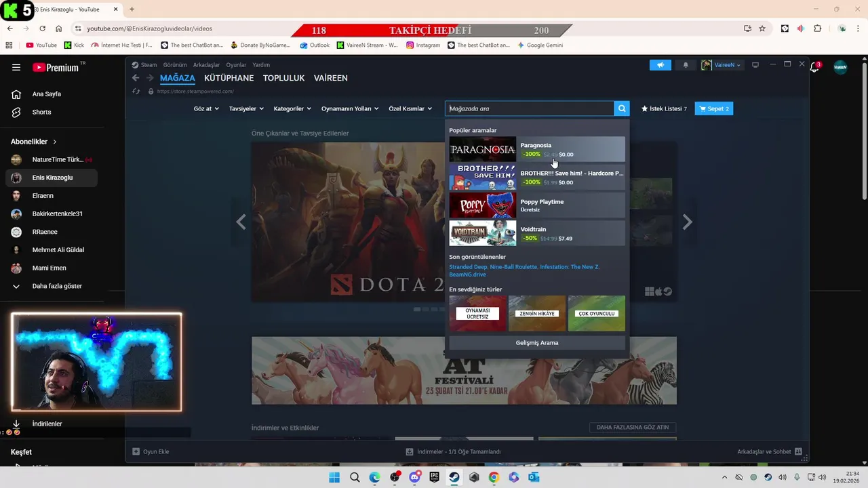The image size is (868, 488).
Task: Expand the Kategoriler dropdown
Action: coord(292,108)
